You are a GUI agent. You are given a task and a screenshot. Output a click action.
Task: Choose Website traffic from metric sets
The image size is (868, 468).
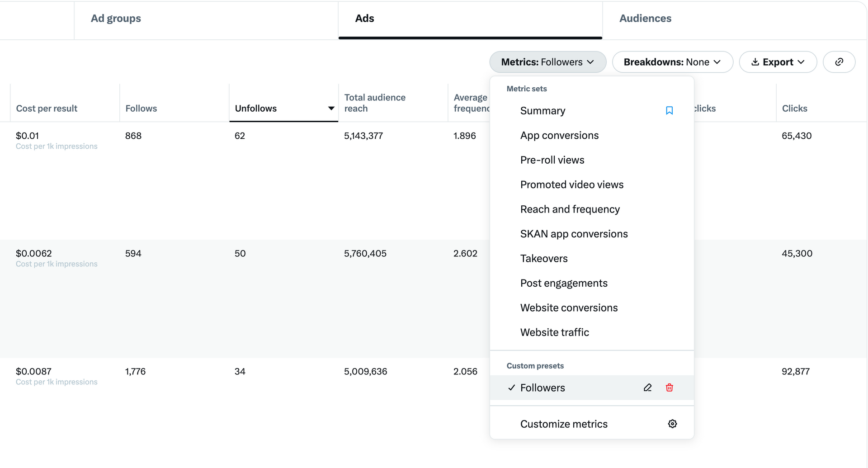point(554,332)
